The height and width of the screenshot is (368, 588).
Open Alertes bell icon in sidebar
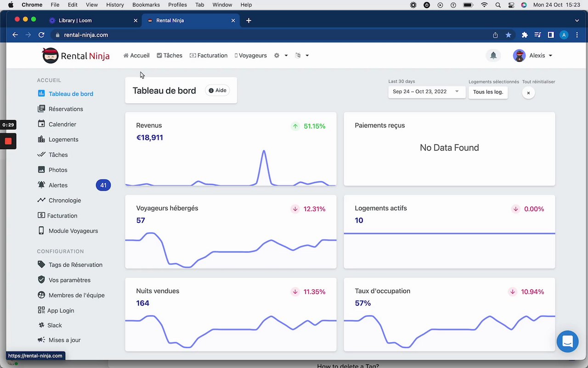[41, 185]
